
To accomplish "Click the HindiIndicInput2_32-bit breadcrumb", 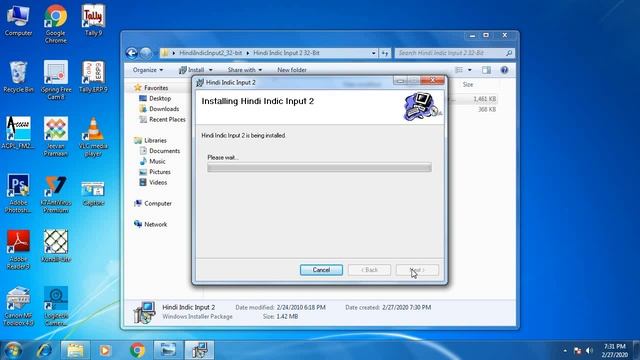I will point(211,53).
